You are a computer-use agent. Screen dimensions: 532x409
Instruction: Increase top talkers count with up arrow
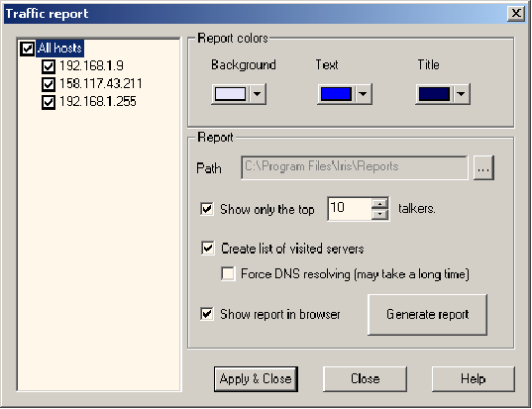(x=379, y=203)
